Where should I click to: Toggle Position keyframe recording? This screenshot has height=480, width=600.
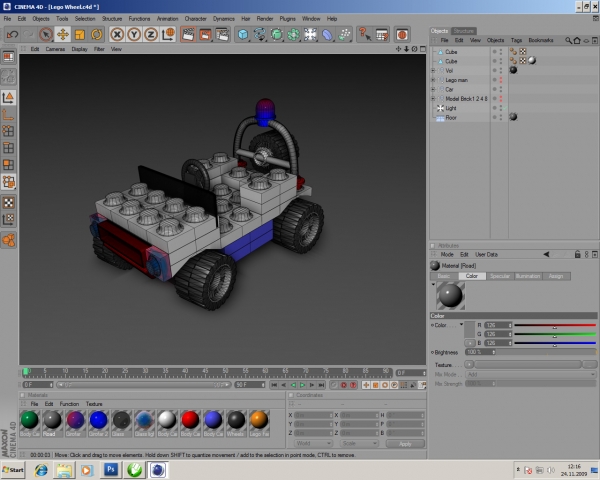pyautogui.click(x=366, y=385)
